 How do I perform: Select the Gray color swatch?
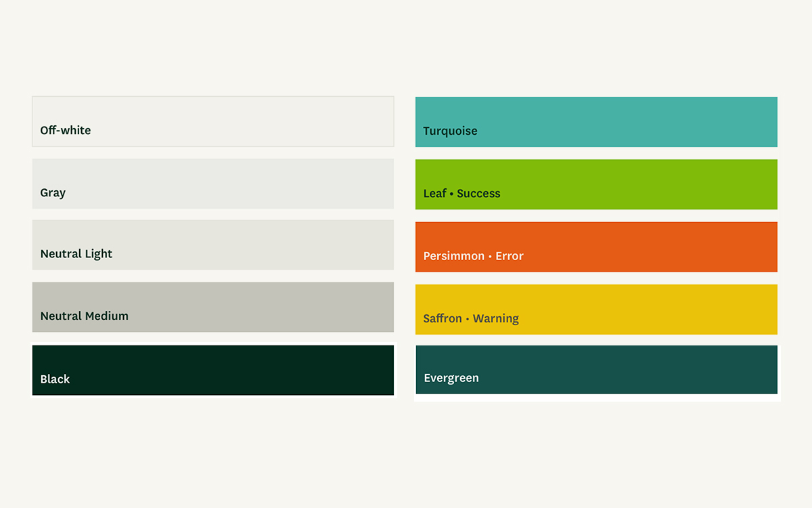pyautogui.click(x=212, y=184)
